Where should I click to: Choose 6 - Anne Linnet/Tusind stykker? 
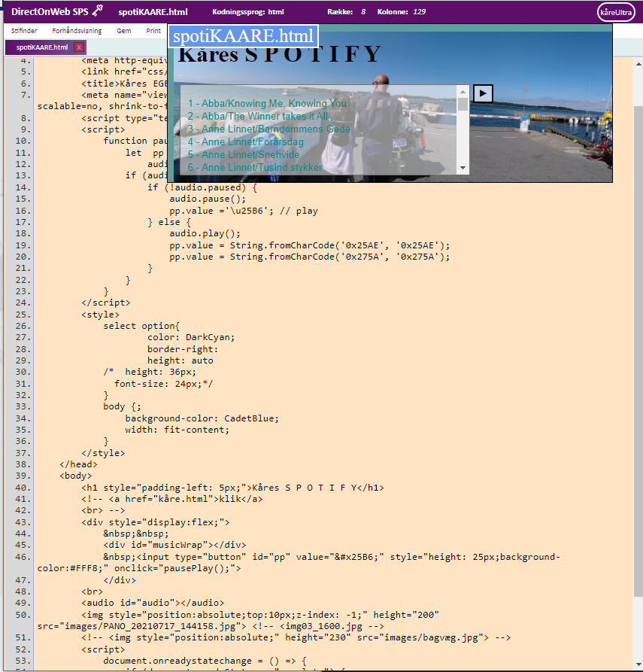[255, 167]
